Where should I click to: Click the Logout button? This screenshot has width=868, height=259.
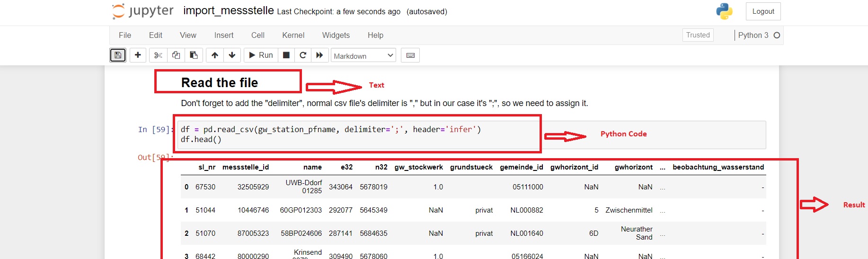tap(763, 11)
